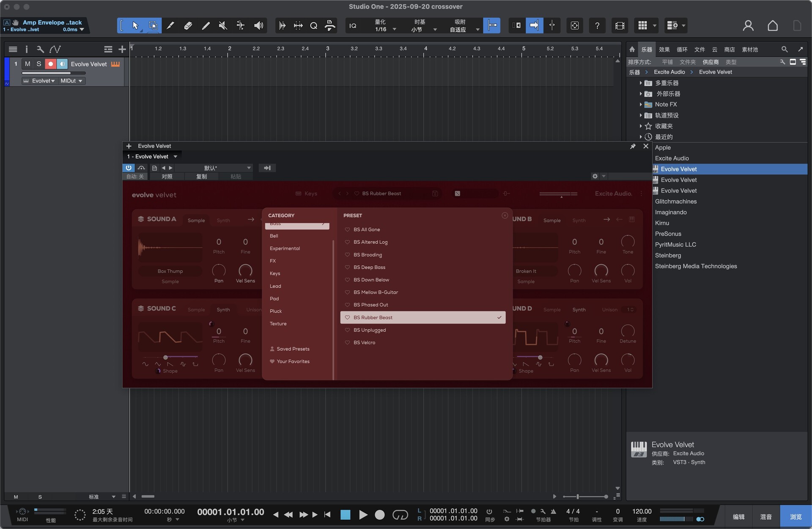Screen dimensions: 812x529
Task: Toggle the loop button in transport
Action: pyautogui.click(x=400, y=515)
